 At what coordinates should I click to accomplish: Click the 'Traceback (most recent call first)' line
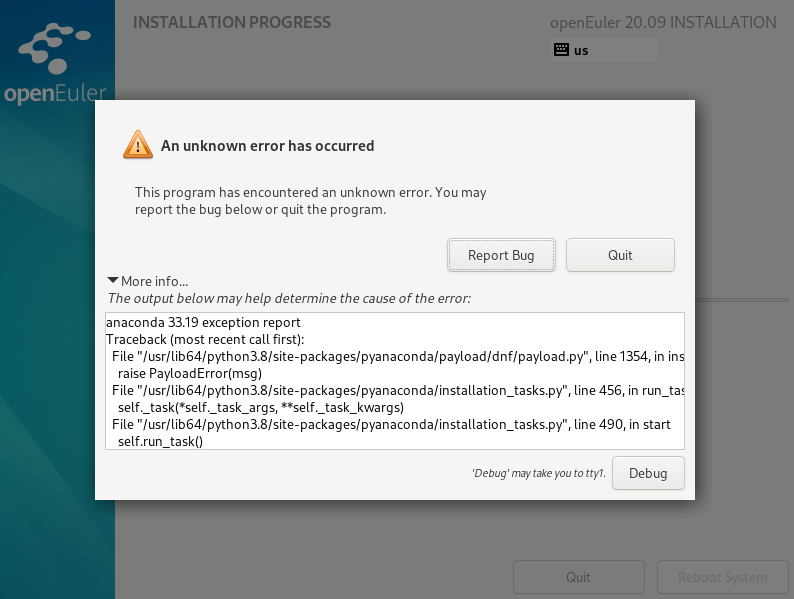(x=205, y=340)
